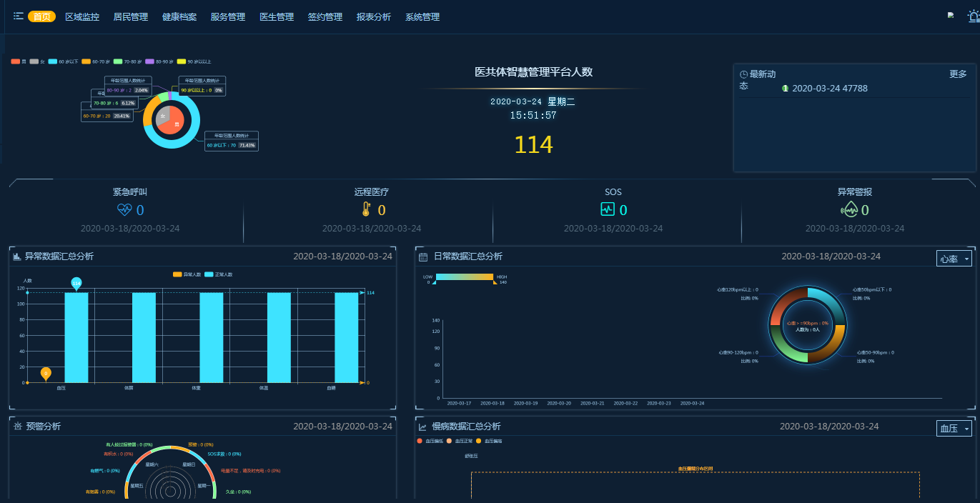Image resolution: width=980 pixels, height=503 pixels.
Task: Click the alarm bell icon at top right
Action: click(974, 16)
